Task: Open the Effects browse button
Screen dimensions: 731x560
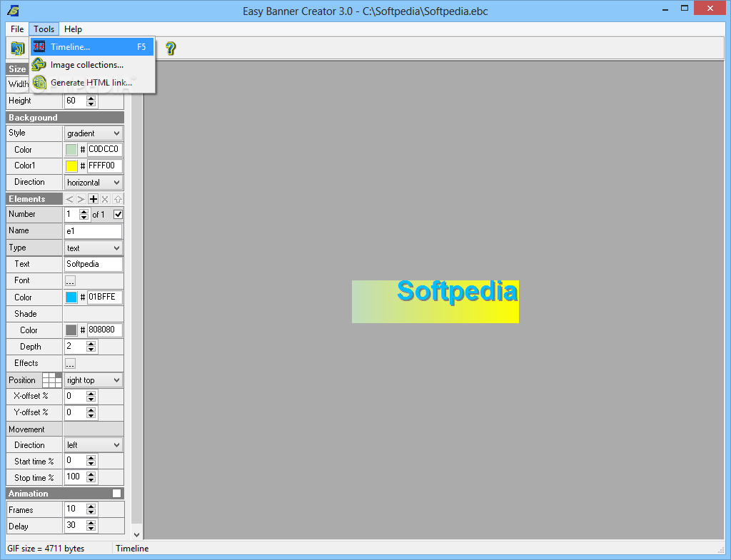Action: 70,363
